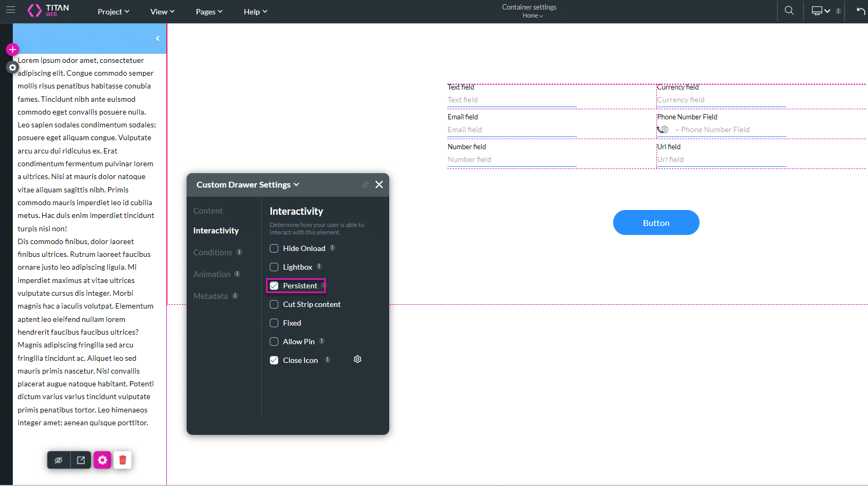
Task: Switch to the Conditions tab
Action: point(213,253)
